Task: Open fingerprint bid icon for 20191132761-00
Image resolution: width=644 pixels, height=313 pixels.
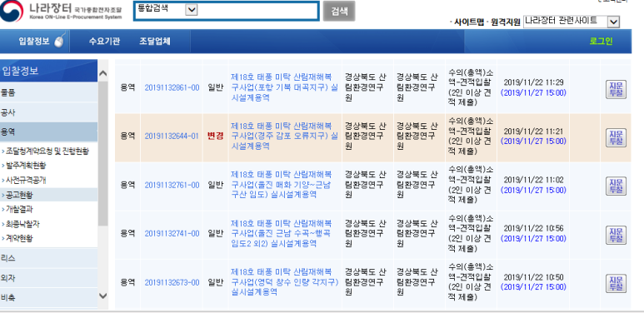Action: pyautogui.click(x=616, y=186)
